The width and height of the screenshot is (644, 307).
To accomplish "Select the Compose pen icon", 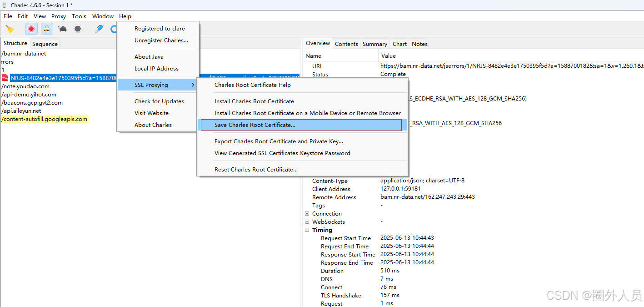I will tap(99, 29).
